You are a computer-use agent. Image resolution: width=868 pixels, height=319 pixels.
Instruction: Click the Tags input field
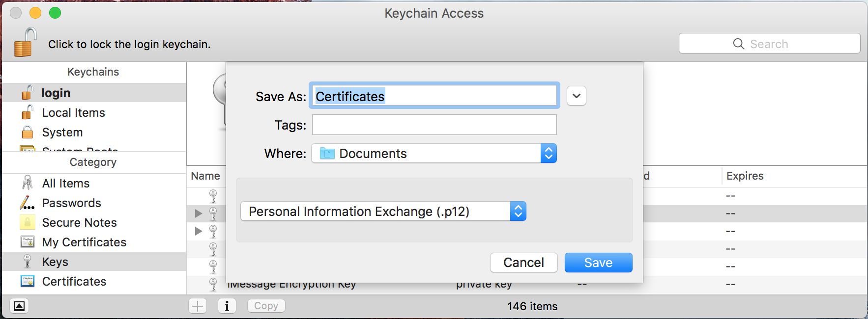coord(434,125)
